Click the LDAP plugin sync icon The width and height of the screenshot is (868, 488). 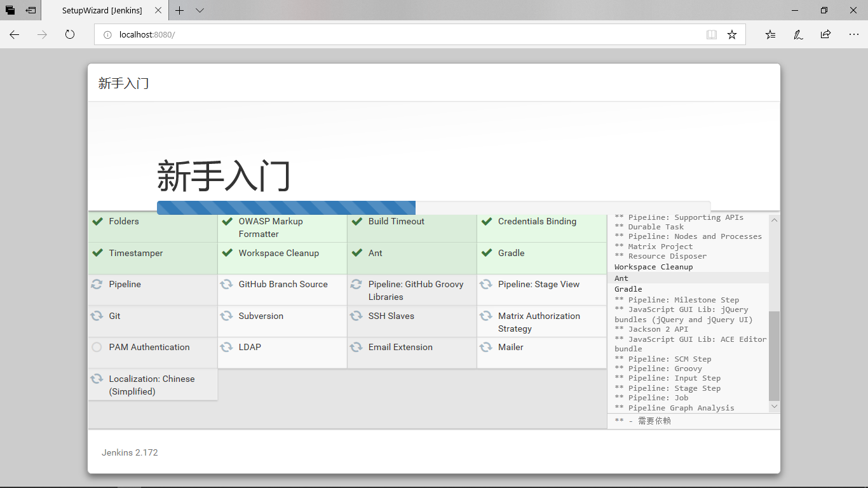(x=226, y=347)
